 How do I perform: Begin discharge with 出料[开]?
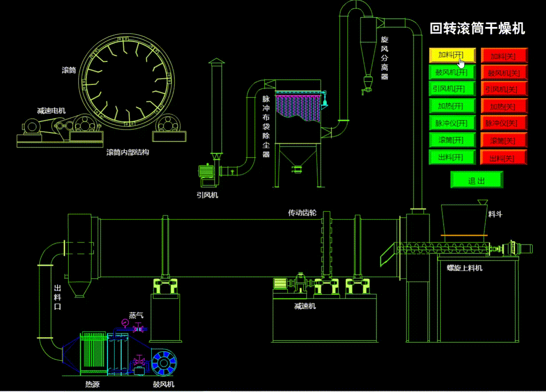(x=452, y=157)
